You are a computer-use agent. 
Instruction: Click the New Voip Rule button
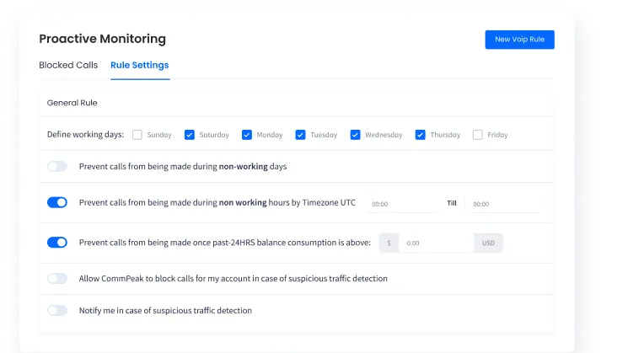click(519, 40)
